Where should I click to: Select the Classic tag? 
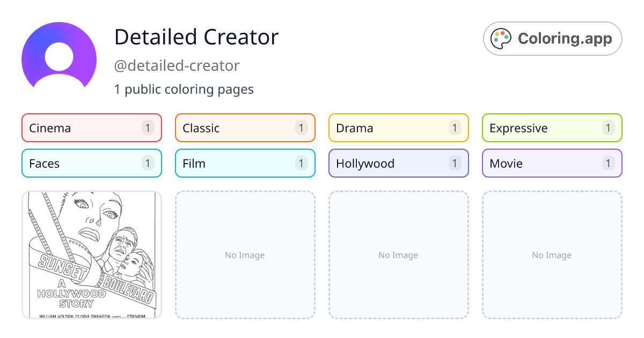(x=245, y=128)
